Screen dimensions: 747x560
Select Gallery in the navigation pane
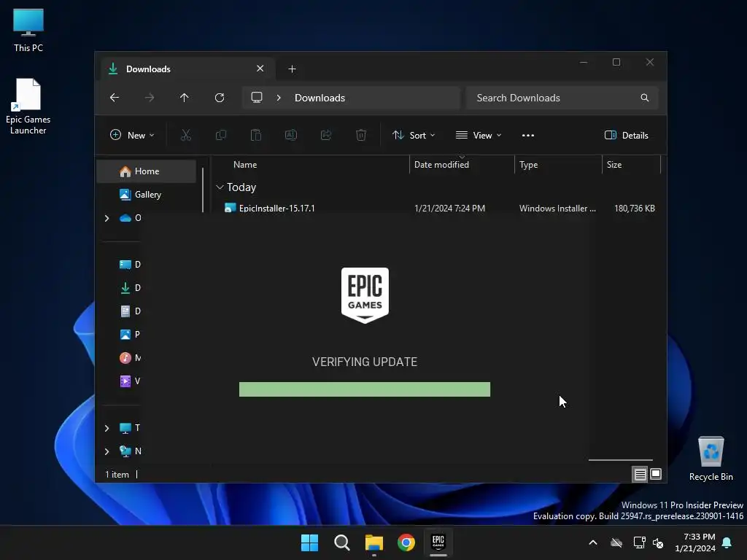click(x=146, y=194)
